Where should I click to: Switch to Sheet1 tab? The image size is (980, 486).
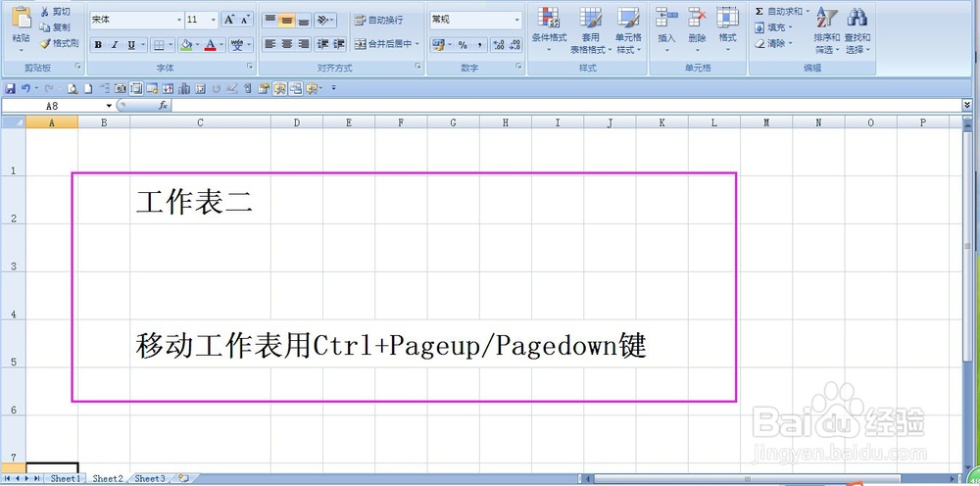pos(66,478)
